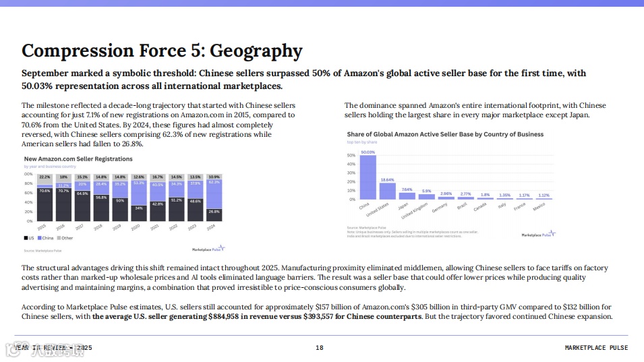Click the 48.6% US segment for 2023

pyautogui.click(x=195, y=210)
